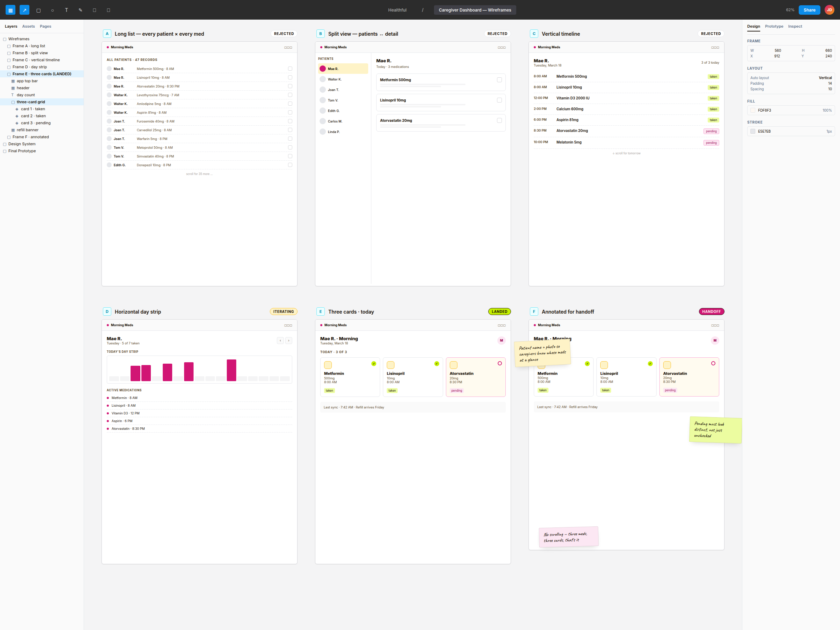Click the JD user avatar
The width and height of the screenshot is (840, 630).
[829, 10]
